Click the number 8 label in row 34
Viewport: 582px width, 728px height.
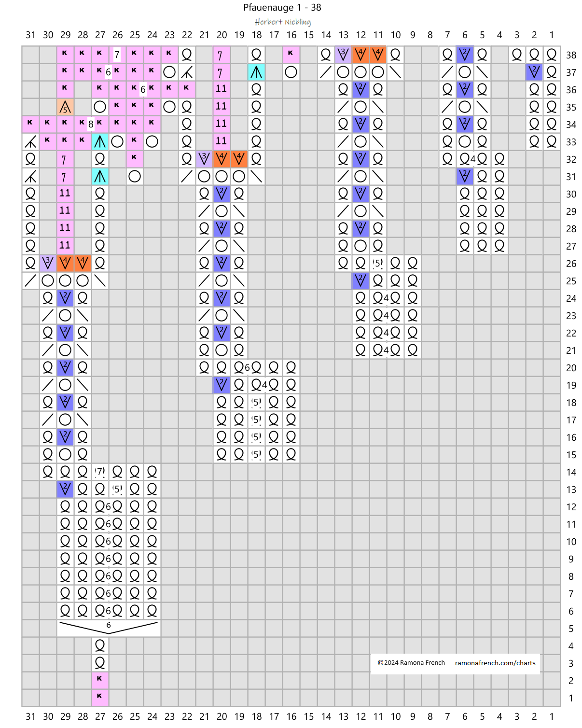click(x=91, y=125)
